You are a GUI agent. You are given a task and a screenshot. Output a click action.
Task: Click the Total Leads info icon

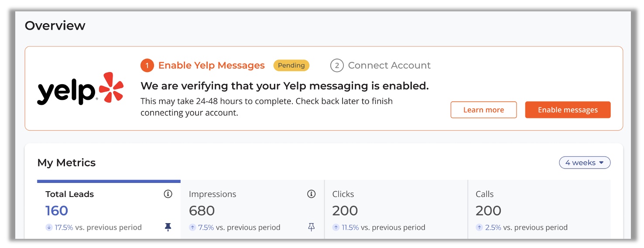point(168,194)
